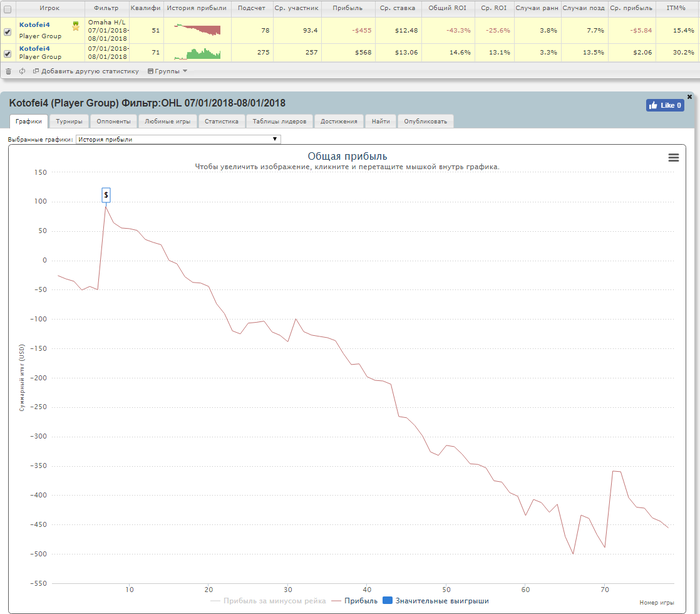Screen dimensions: 700x614
Task: Toggle Прибыль за минусом рейка legend
Action: 268,601
